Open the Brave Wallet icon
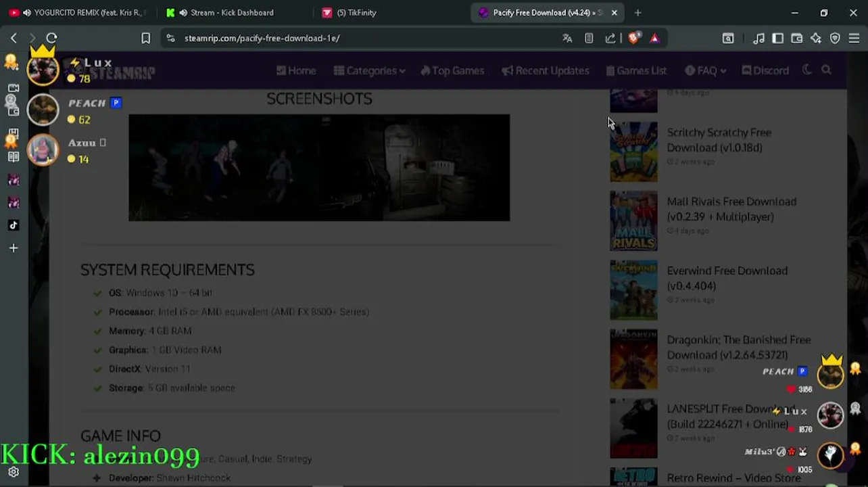The image size is (868, 487). [797, 39]
